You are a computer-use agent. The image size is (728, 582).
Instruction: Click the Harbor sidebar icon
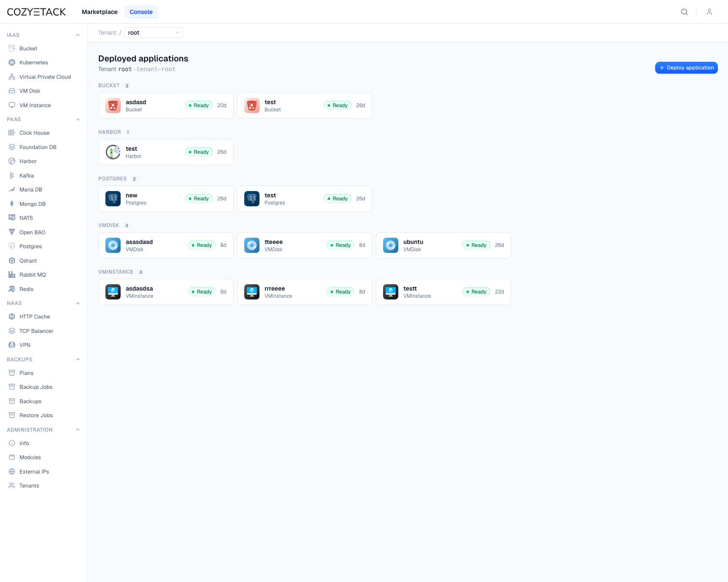(x=12, y=161)
